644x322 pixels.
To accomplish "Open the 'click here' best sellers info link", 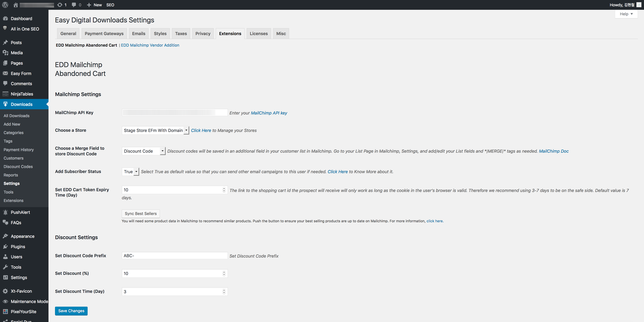I will pos(435,221).
